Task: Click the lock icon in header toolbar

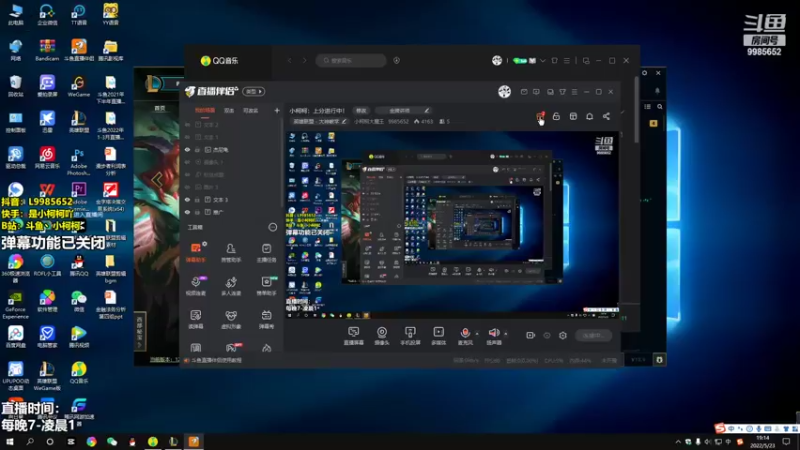Action: point(556,116)
